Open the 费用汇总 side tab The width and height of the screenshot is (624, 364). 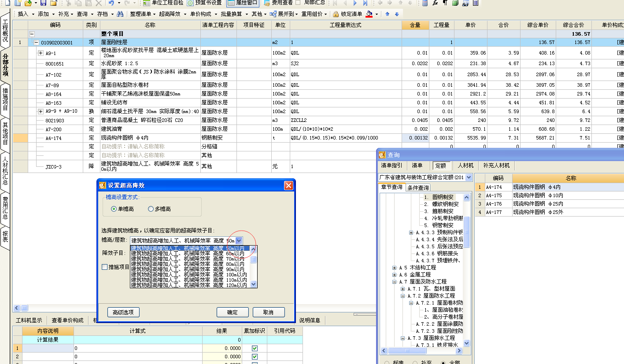pyautogui.click(x=5, y=208)
